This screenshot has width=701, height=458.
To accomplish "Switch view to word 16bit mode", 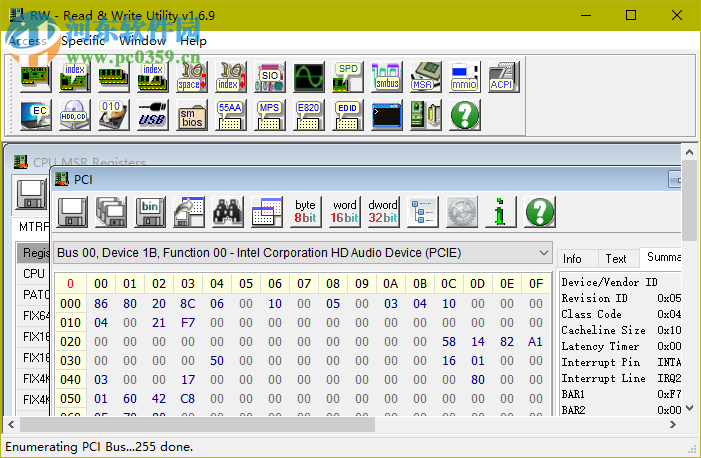I will [344, 211].
